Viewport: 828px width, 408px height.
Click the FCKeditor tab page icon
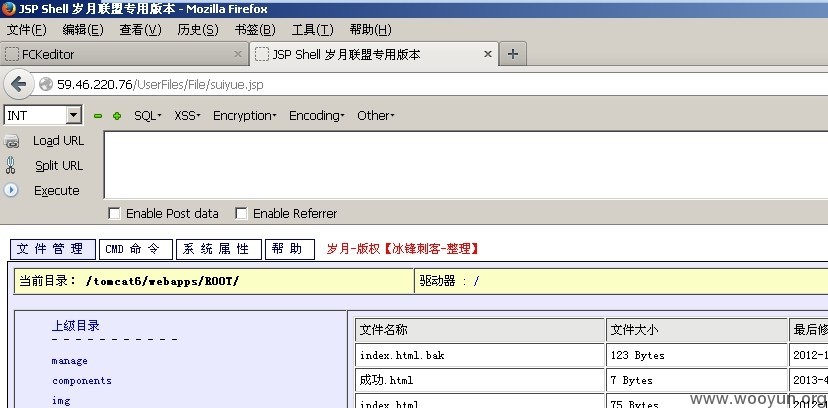12,54
